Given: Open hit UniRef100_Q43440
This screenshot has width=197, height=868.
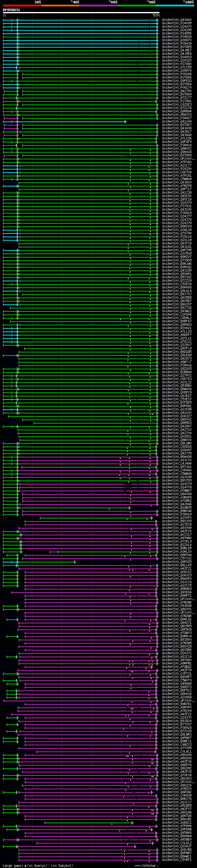Looking at the screenshot, I should [x=177, y=20].
